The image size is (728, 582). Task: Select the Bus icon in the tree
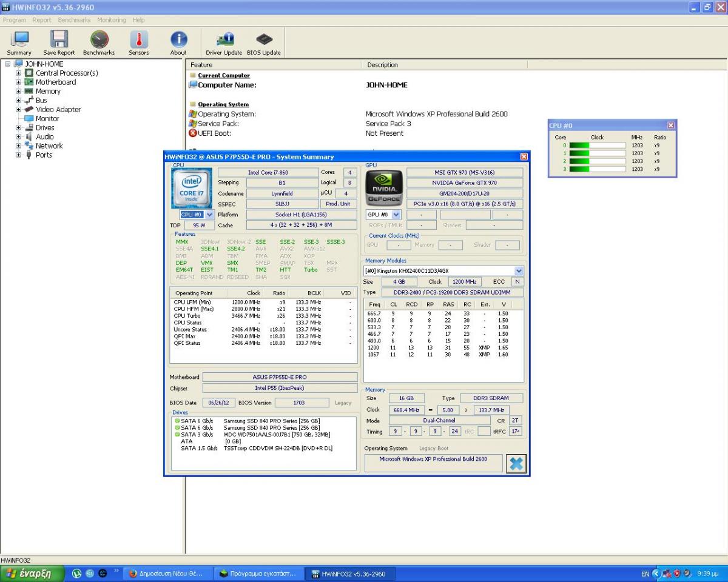29,100
